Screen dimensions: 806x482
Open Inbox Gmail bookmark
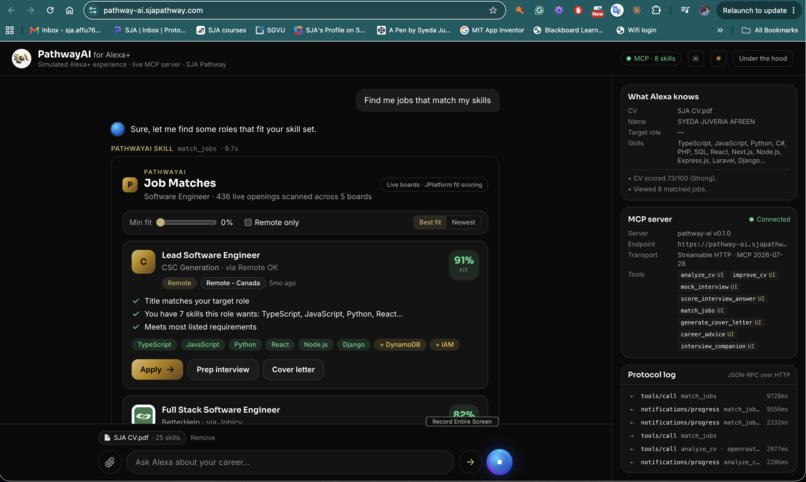coord(65,30)
